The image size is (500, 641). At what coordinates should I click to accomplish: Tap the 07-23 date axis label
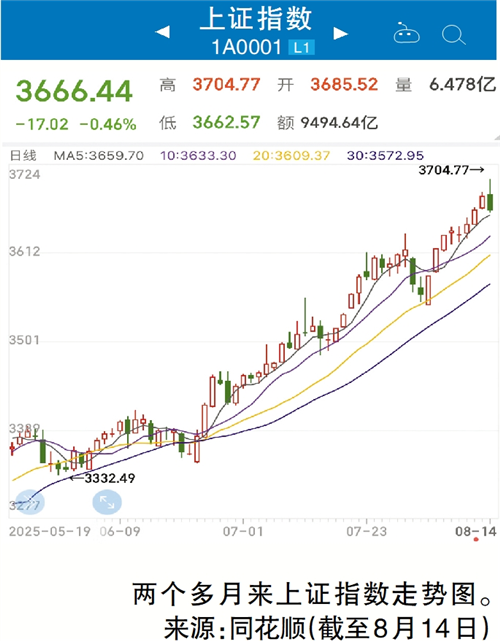point(367,531)
